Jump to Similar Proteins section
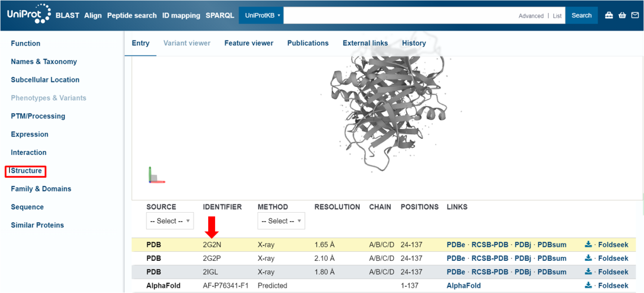The image size is (644, 293). 37,225
